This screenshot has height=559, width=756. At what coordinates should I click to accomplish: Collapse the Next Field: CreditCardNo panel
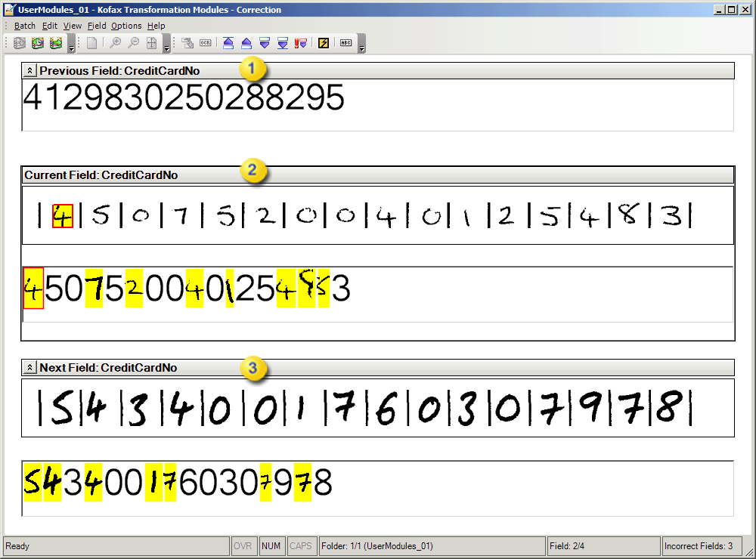coord(29,366)
